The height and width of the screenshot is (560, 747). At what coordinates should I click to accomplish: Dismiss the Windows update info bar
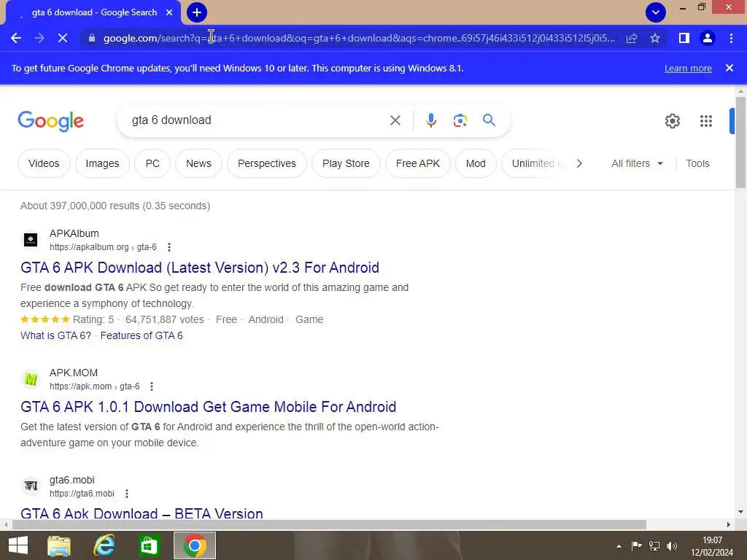729,68
